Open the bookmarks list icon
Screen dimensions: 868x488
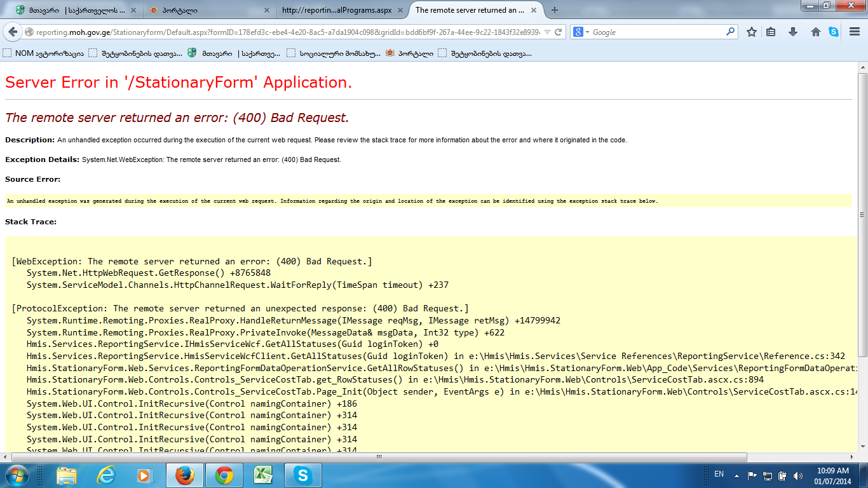[771, 32]
